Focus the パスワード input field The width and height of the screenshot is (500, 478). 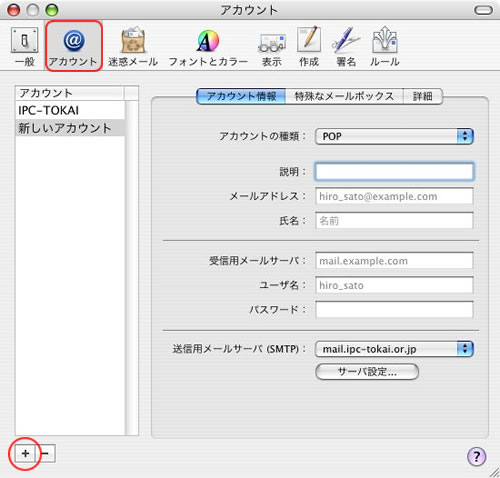click(394, 309)
